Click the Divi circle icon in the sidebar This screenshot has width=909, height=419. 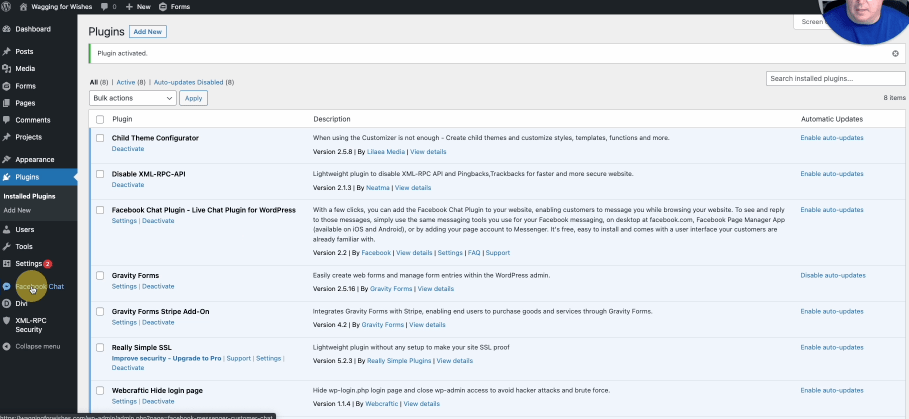pyautogui.click(x=6, y=303)
